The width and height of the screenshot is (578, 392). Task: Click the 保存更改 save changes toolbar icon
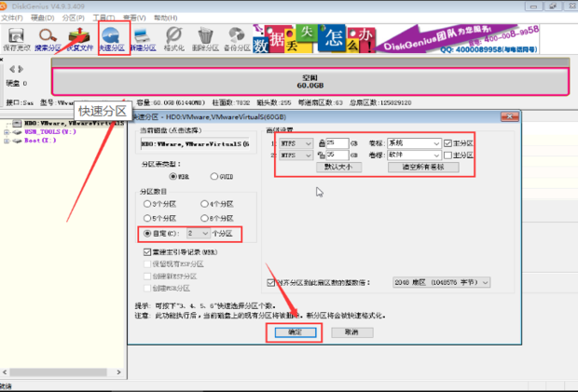16,39
